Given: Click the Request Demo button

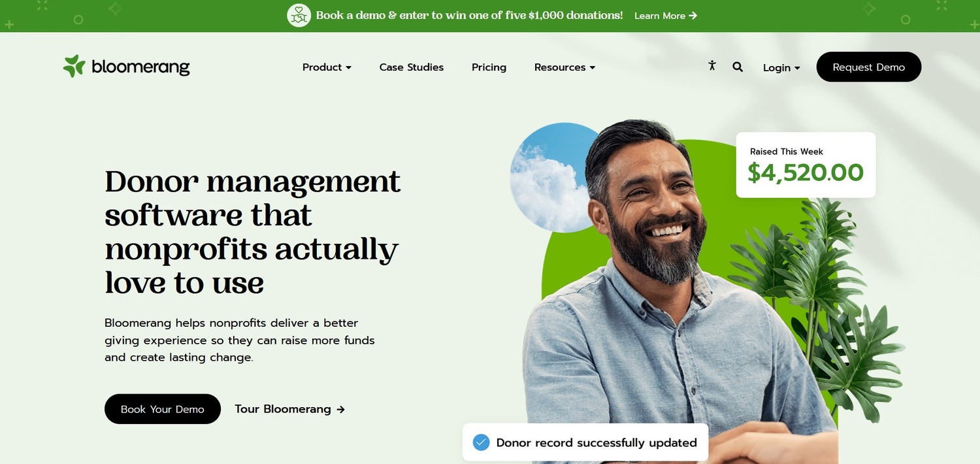Looking at the screenshot, I should point(869,67).
